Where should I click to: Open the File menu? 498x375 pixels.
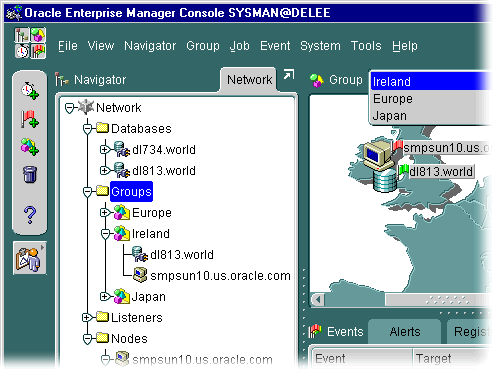[x=68, y=46]
